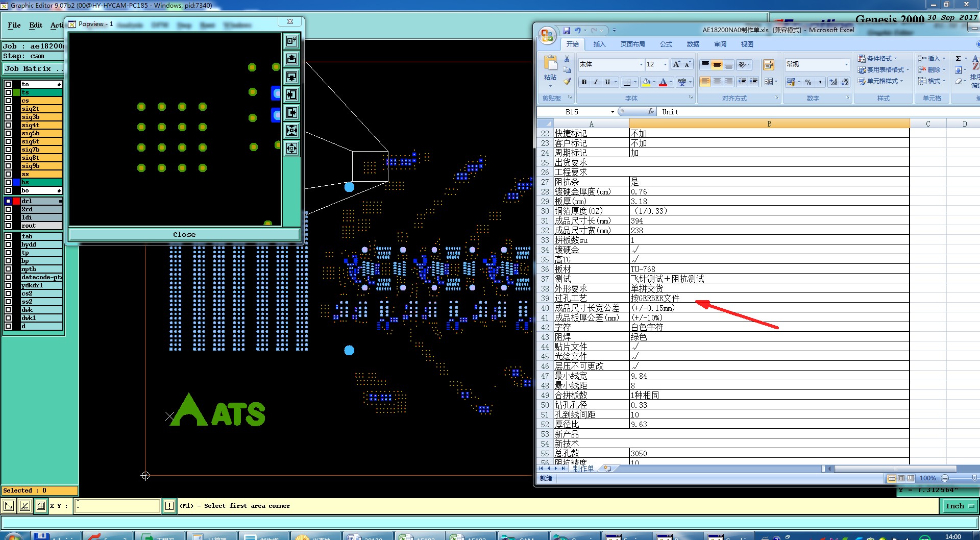Increase font size with the large A icon
This screenshot has width=980, height=540.
676,64
